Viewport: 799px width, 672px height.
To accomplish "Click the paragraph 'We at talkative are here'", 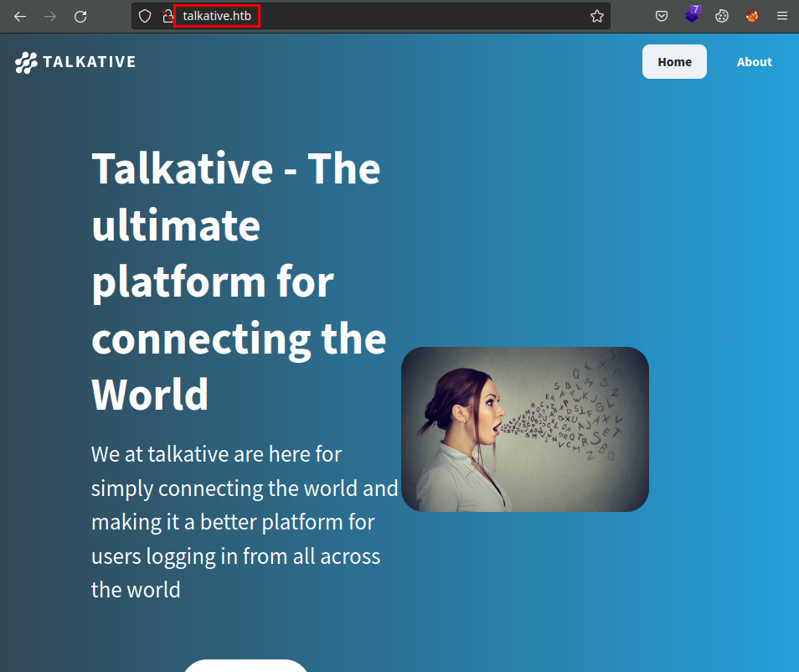I will coord(244,521).
